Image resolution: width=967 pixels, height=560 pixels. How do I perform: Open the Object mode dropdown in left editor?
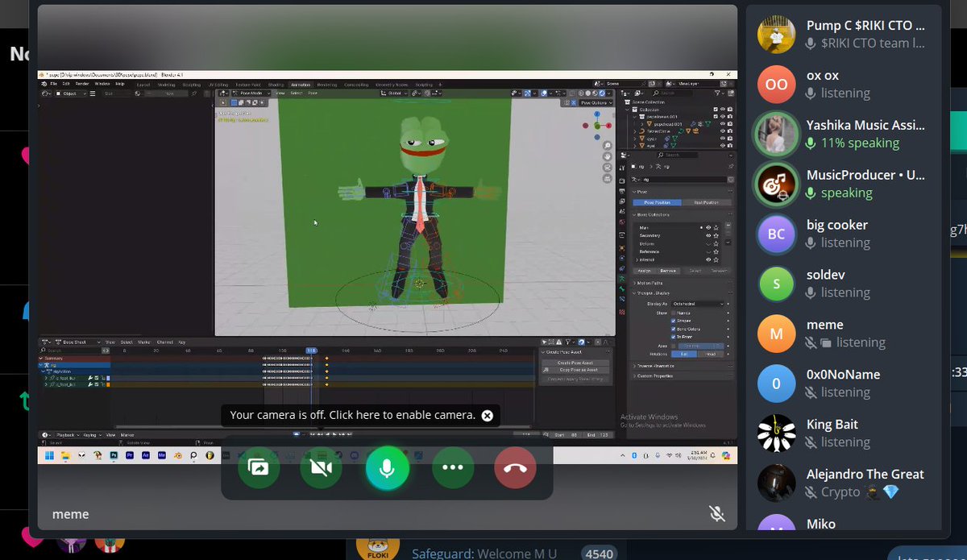coord(71,93)
